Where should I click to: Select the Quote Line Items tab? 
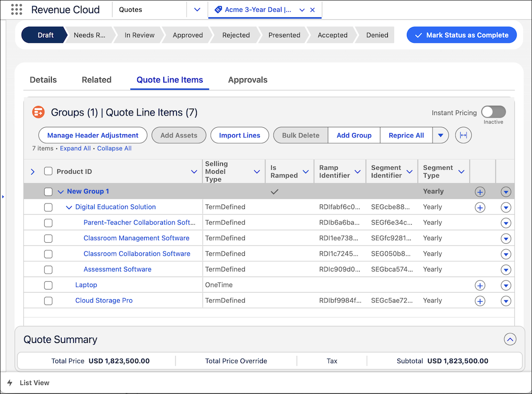coord(170,80)
